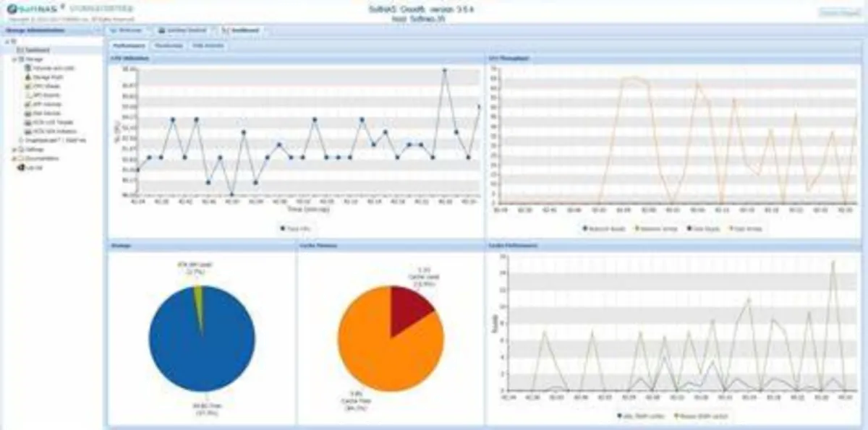Switch to the Getting Started tab
This screenshot has width=868, height=430.
tap(182, 31)
